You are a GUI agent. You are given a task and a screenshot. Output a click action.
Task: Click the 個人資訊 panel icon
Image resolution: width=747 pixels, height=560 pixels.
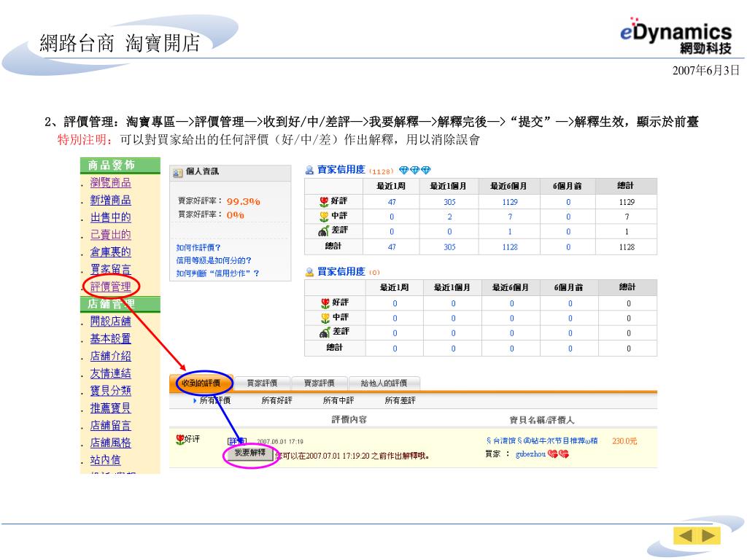click(177, 172)
